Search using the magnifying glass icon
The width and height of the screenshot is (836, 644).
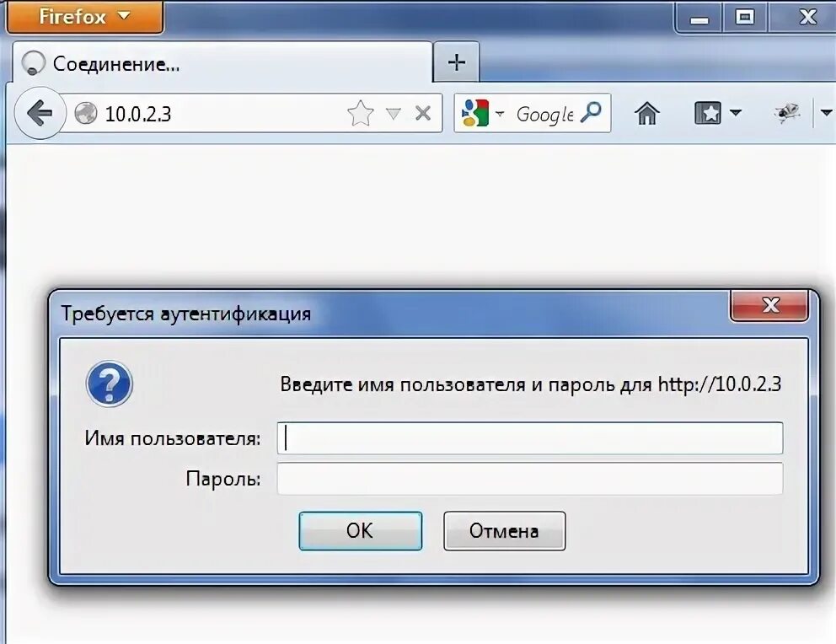pos(591,112)
